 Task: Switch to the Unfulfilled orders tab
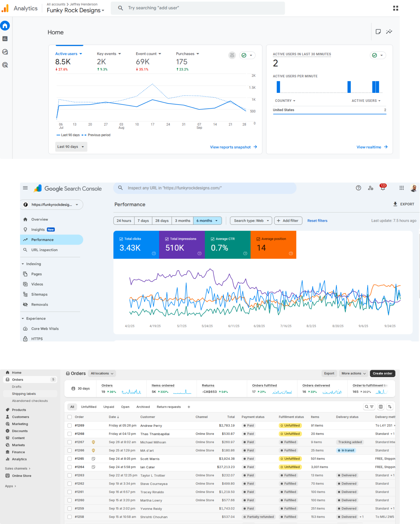[89, 407]
